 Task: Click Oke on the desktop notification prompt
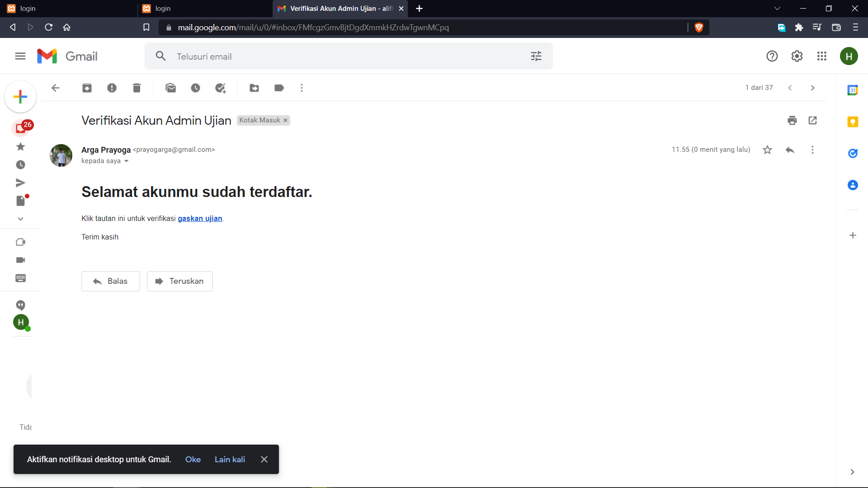pyautogui.click(x=193, y=460)
